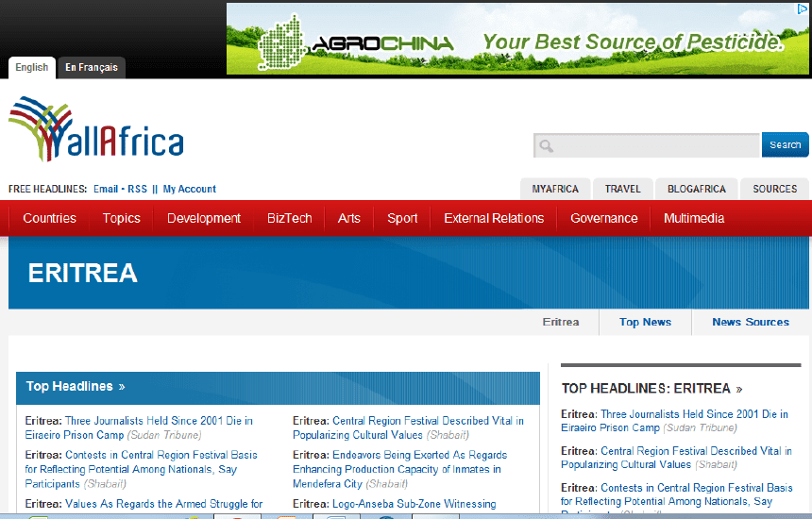812x519 pixels.
Task: Open the Top Headlines » section header
Action: (x=76, y=387)
